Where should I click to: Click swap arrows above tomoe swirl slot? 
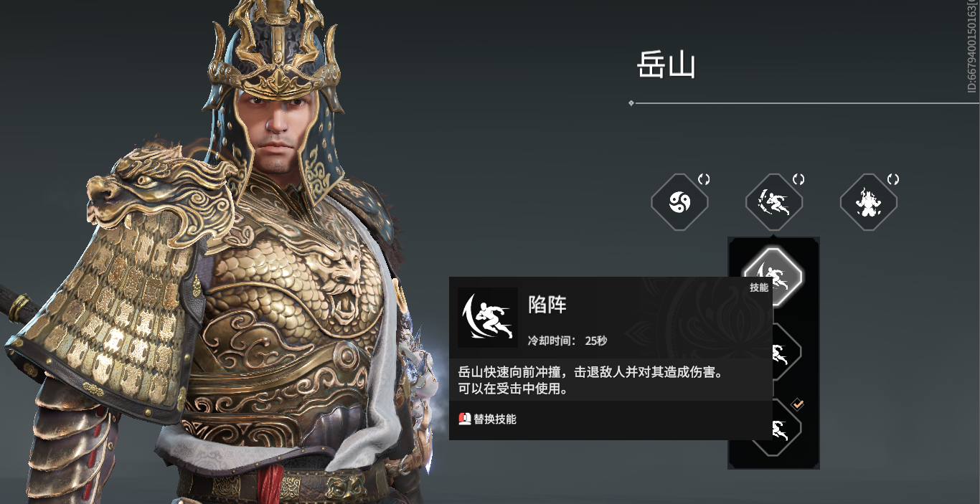(704, 179)
